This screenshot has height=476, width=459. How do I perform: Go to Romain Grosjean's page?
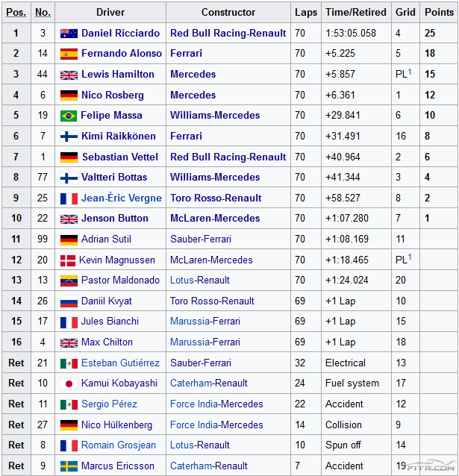pos(118,445)
